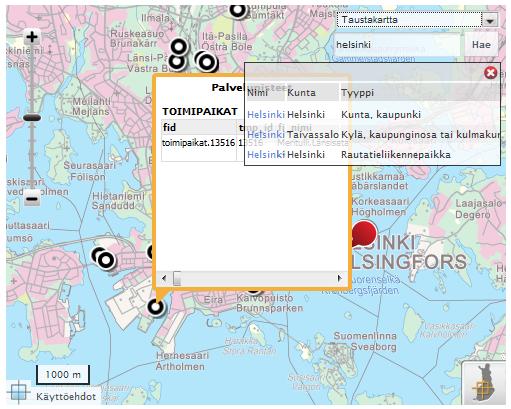Open Helsinki result of type Rautatieliikennepaikka
Viewport: 511px width, 409px height.
pos(266,155)
